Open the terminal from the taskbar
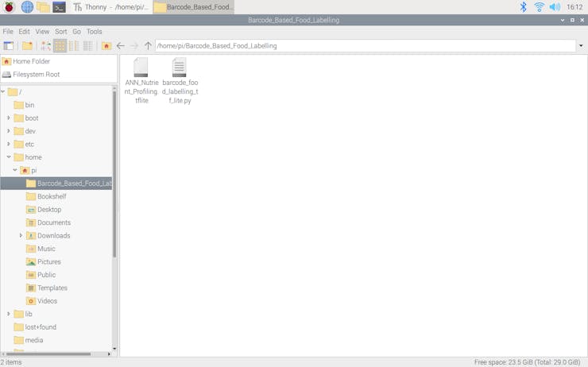Viewport: 588px width, 367px height. point(60,6)
